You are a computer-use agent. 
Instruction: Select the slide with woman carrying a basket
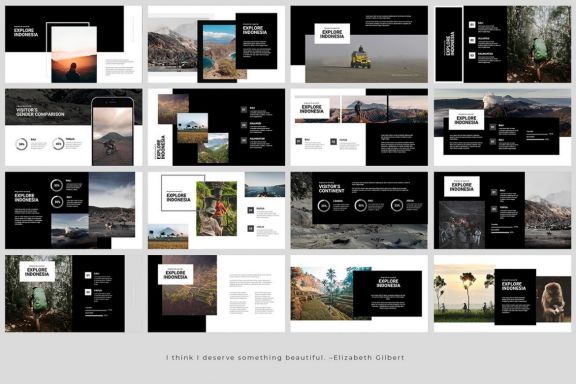click(x=216, y=210)
